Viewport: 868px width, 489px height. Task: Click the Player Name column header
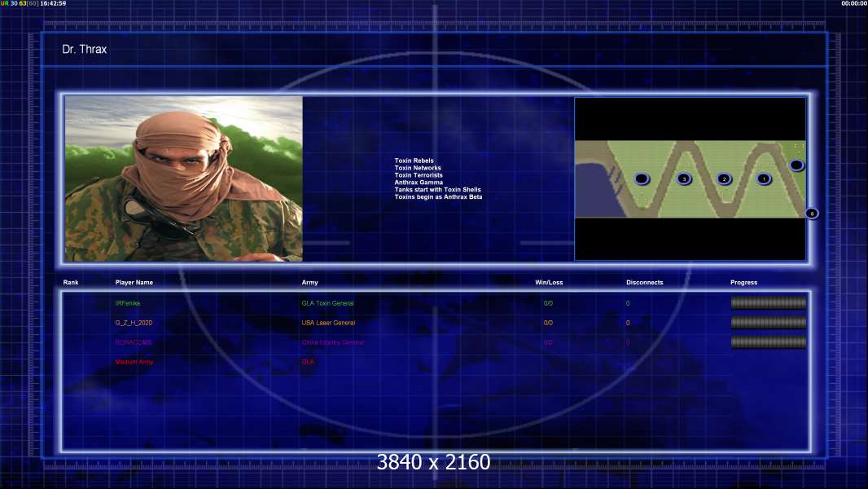[x=134, y=283]
